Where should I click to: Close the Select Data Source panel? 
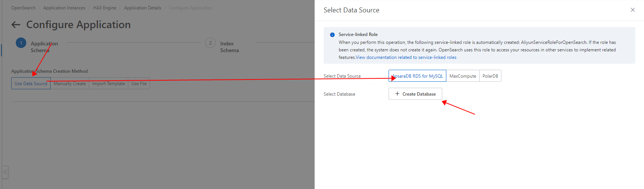pos(632,10)
